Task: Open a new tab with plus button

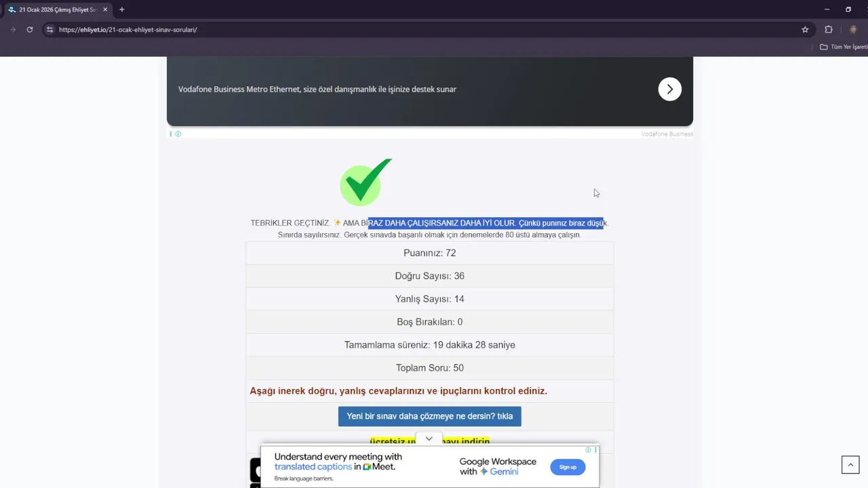Action: (122, 9)
